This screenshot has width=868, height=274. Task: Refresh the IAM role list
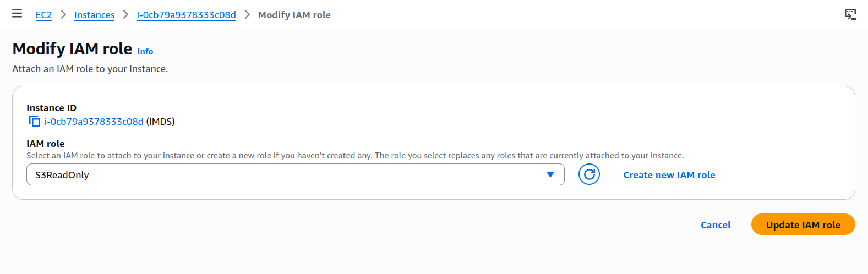589,175
